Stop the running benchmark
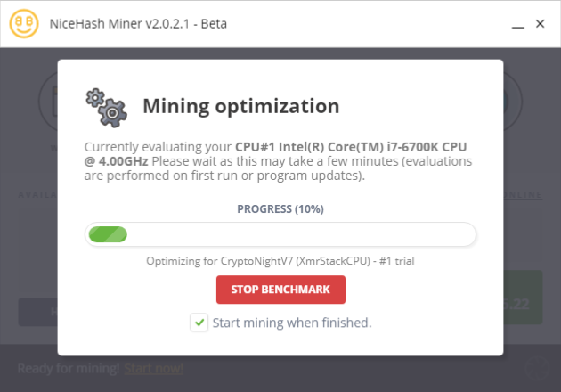This screenshot has height=392, width=561. coord(280,290)
